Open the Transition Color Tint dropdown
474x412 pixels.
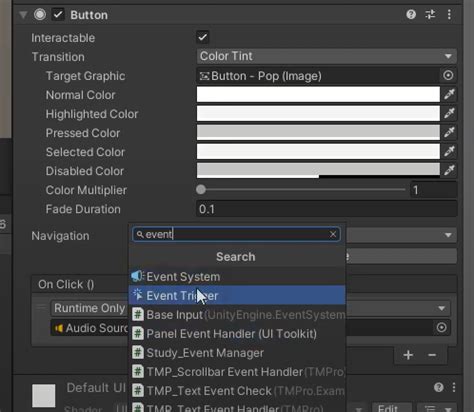(x=327, y=56)
